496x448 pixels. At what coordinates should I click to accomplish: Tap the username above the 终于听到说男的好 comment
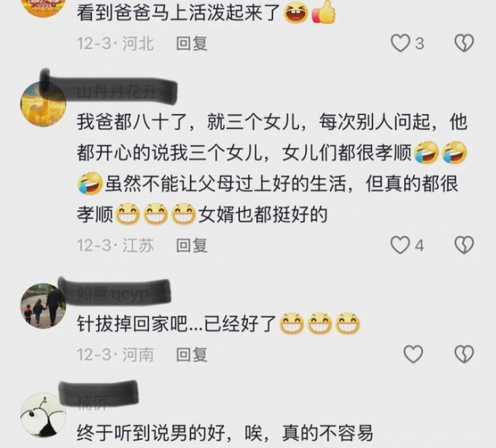click(x=93, y=403)
